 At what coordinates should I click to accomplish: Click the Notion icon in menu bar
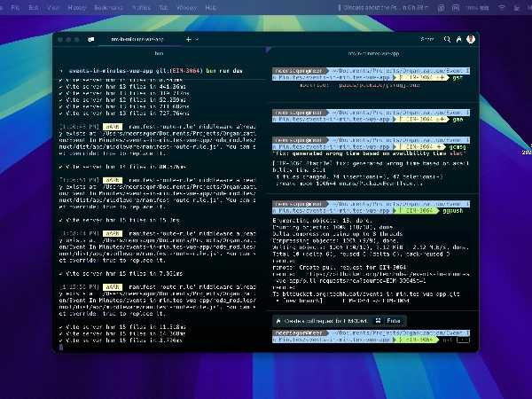point(456,8)
